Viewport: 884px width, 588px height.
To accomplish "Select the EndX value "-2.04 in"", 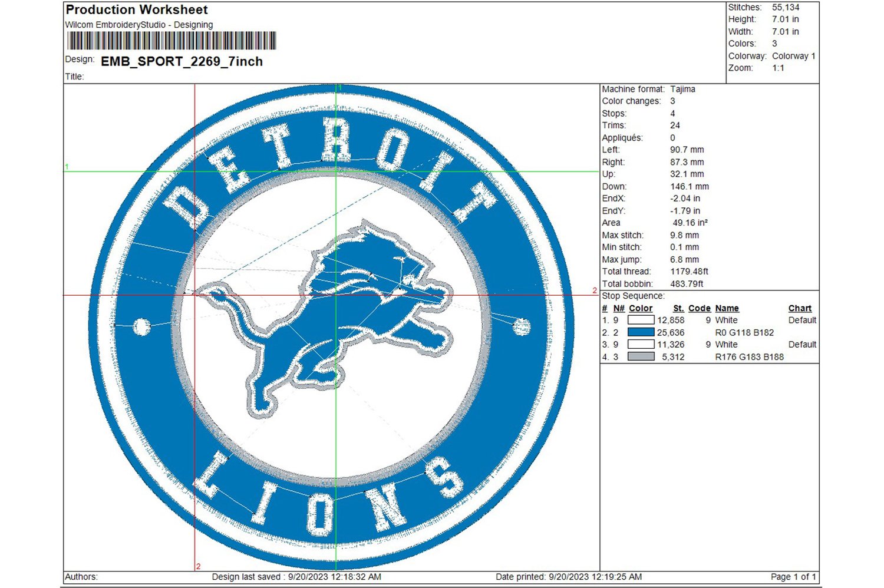I will [x=685, y=199].
